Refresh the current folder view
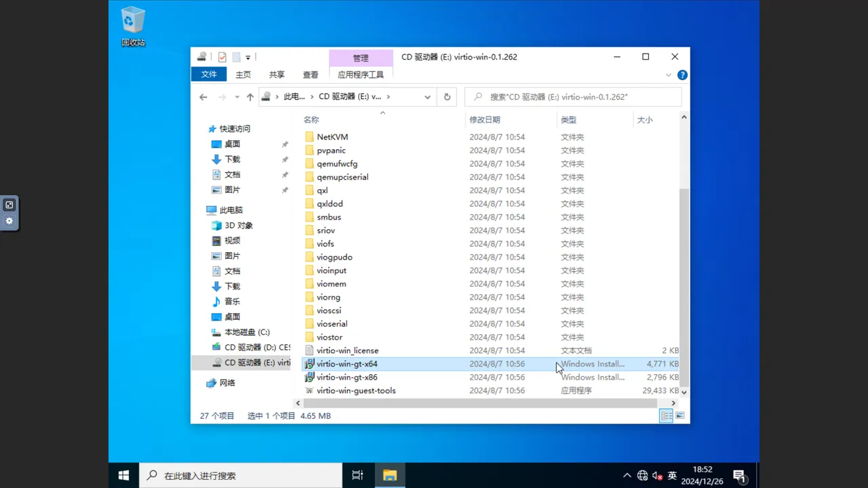This screenshot has width=868, height=488. pos(447,97)
